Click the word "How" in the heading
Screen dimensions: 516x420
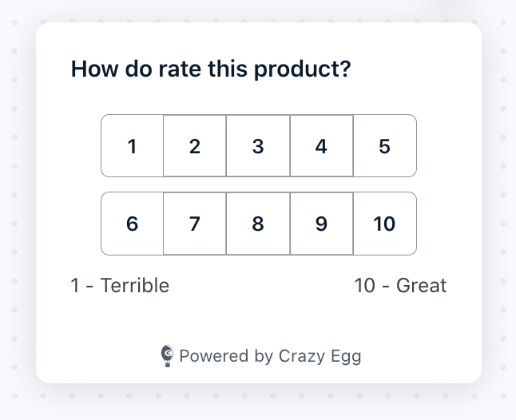[95, 69]
